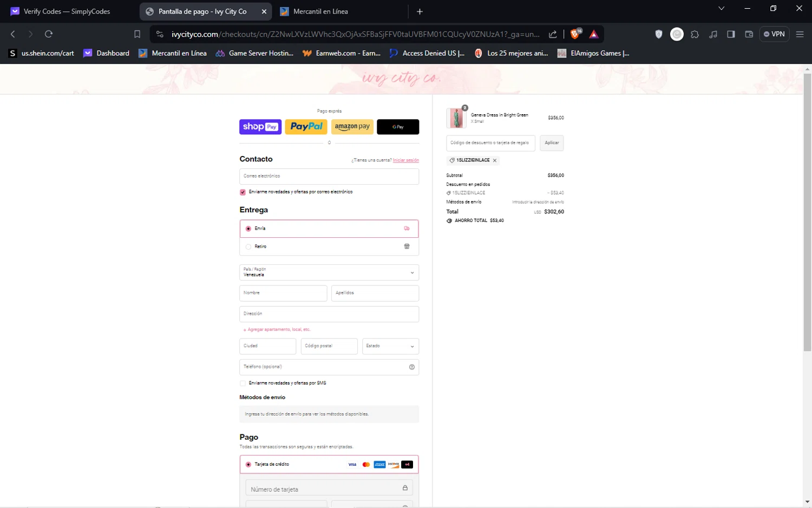Click the Aplicar discount button
This screenshot has width=812, height=508.
pos(552,143)
